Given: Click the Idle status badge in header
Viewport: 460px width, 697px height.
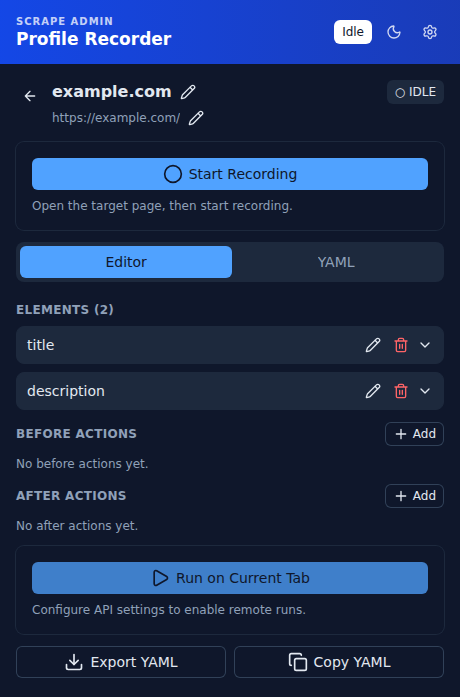Looking at the screenshot, I should pyautogui.click(x=353, y=32).
